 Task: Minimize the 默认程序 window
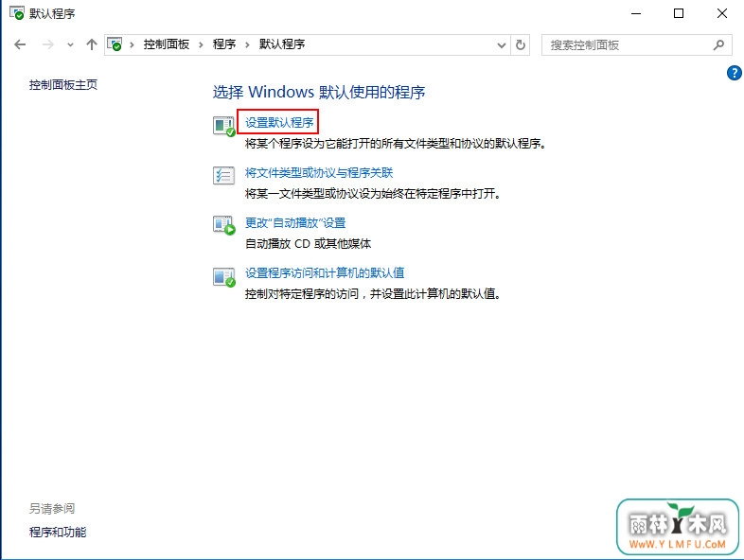point(636,13)
